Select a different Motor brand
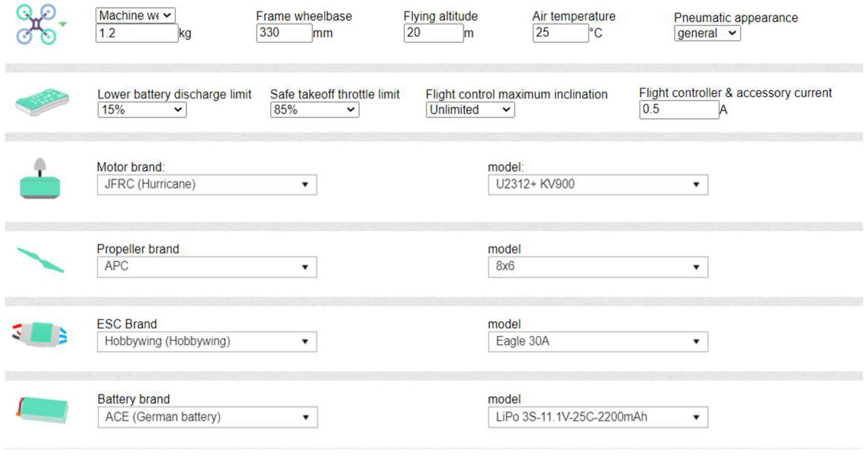The height and width of the screenshot is (455, 868). [x=207, y=185]
